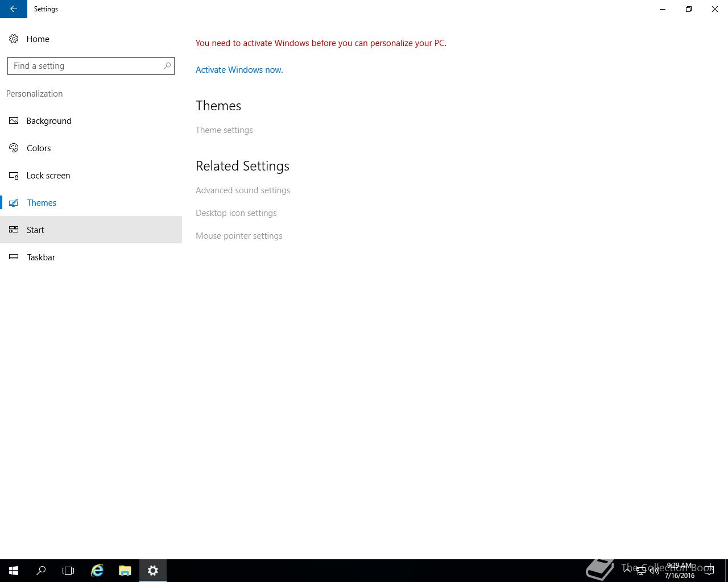The width and height of the screenshot is (728, 582).
Task: Click the Colors palette icon
Action: (14, 148)
